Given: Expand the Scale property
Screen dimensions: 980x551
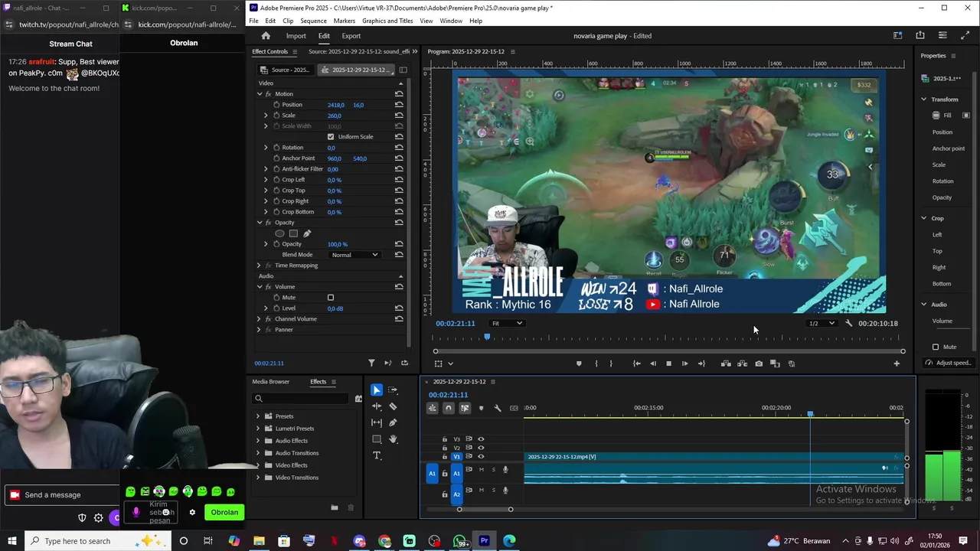Looking at the screenshot, I should tap(266, 116).
